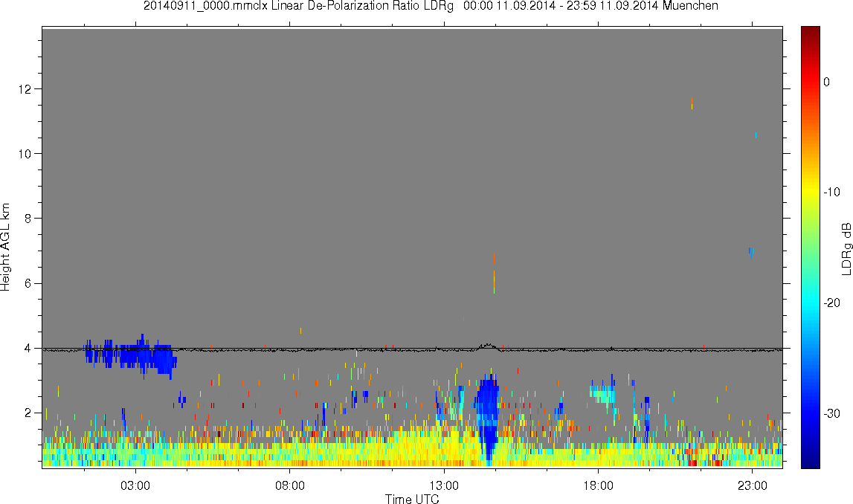Click the height tick label 6
The width and height of the screenshot is (853, 504).
coord(28,283)
